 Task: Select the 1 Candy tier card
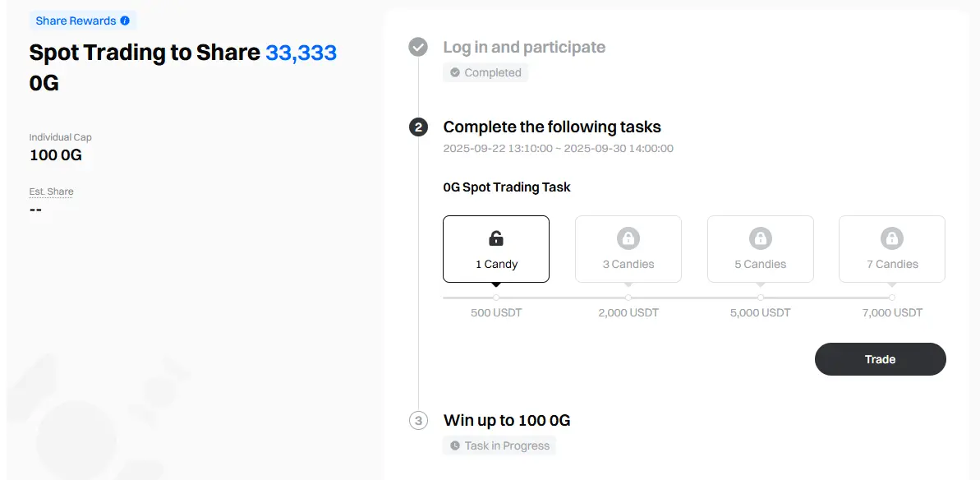pos(496,249)
